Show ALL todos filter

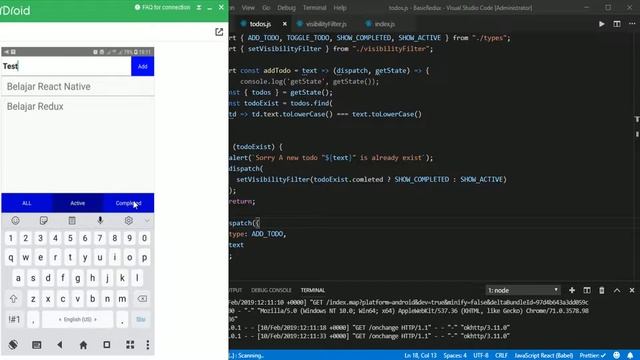[27, 203]
